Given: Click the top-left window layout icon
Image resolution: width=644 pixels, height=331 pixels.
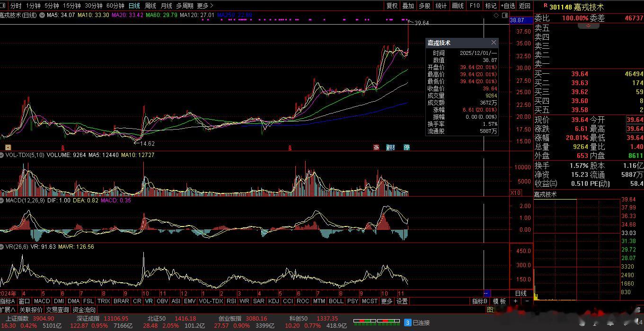Looking at the screenshot, I should pyautogui.click(x=4, y=6).
